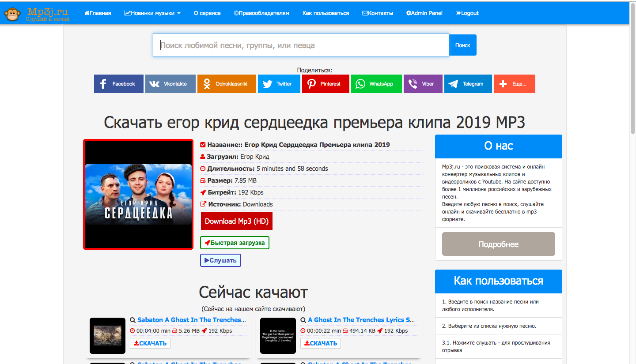Viewport: 636px width, 364px height.
Task: Click the 00:00:22 min duration value
Action: click(x=324, y=331)
